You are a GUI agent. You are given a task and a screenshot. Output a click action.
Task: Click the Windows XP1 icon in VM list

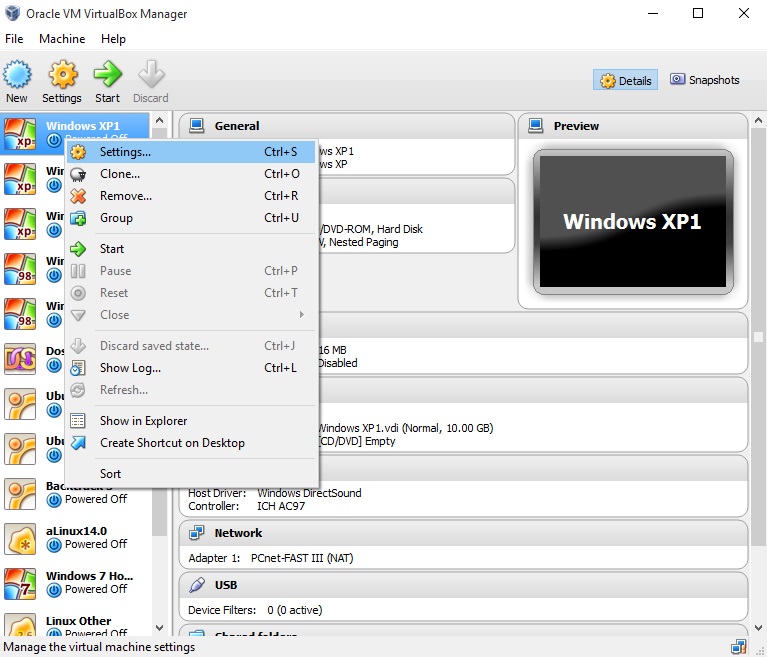20,134
